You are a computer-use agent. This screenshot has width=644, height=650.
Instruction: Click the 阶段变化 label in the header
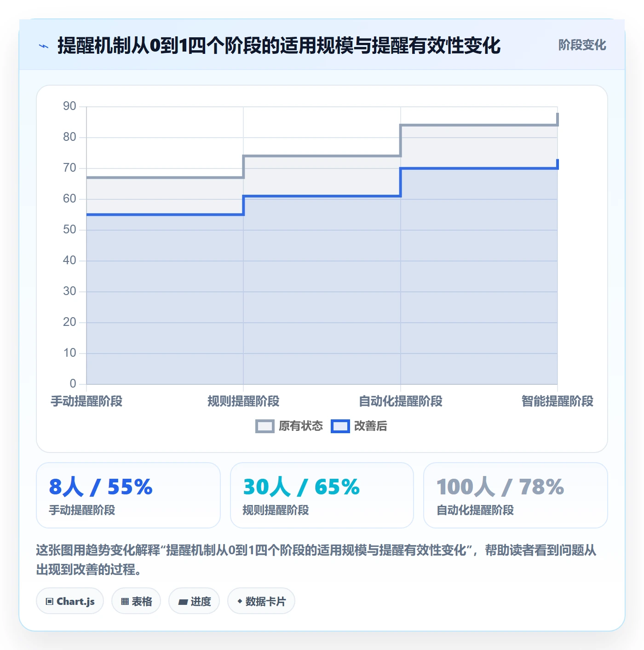(x=582, y=45)
